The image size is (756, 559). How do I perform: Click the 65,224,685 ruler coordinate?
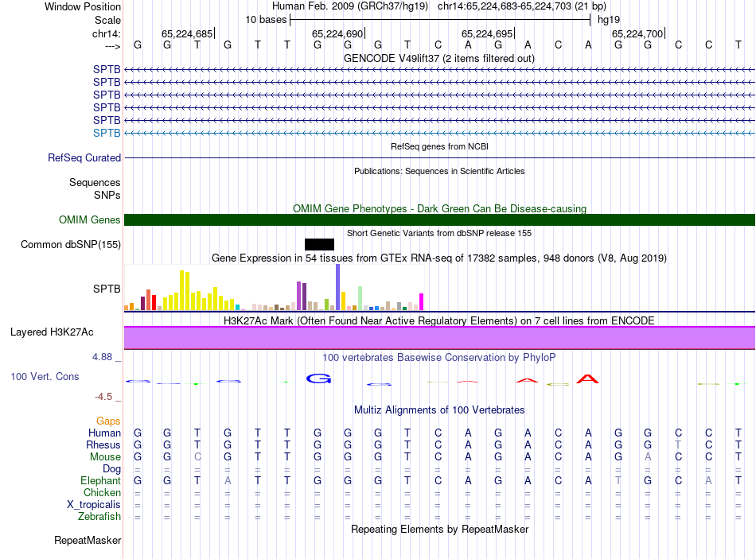point(186,33)
